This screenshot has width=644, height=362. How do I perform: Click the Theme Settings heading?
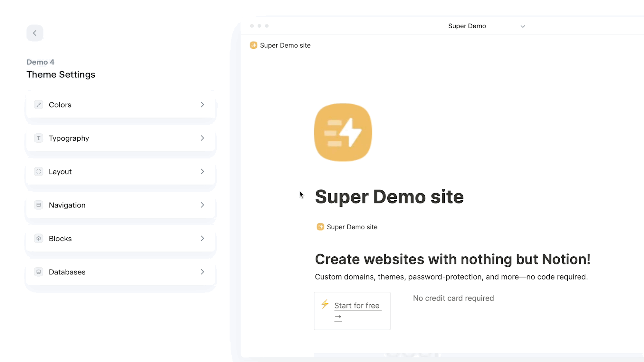(61, 75)
